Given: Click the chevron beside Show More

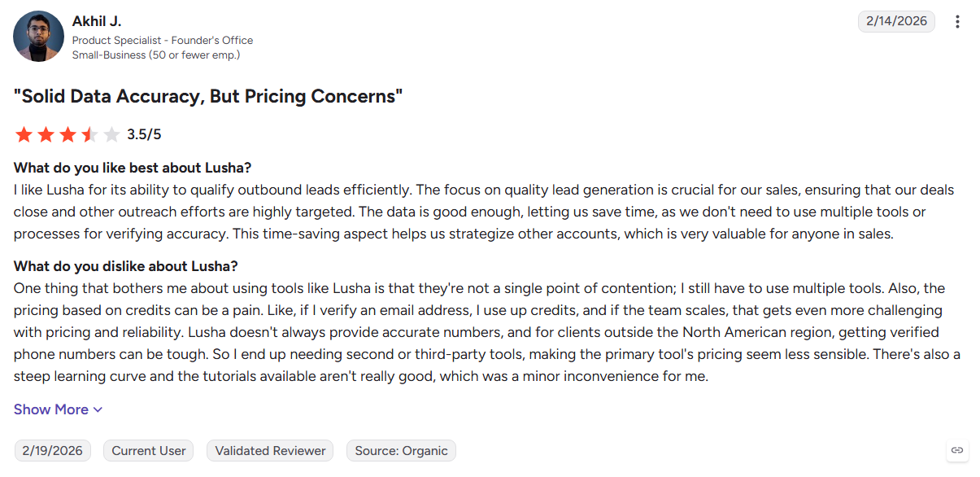Looking at the screenshot, I should [x=98, y=410].
